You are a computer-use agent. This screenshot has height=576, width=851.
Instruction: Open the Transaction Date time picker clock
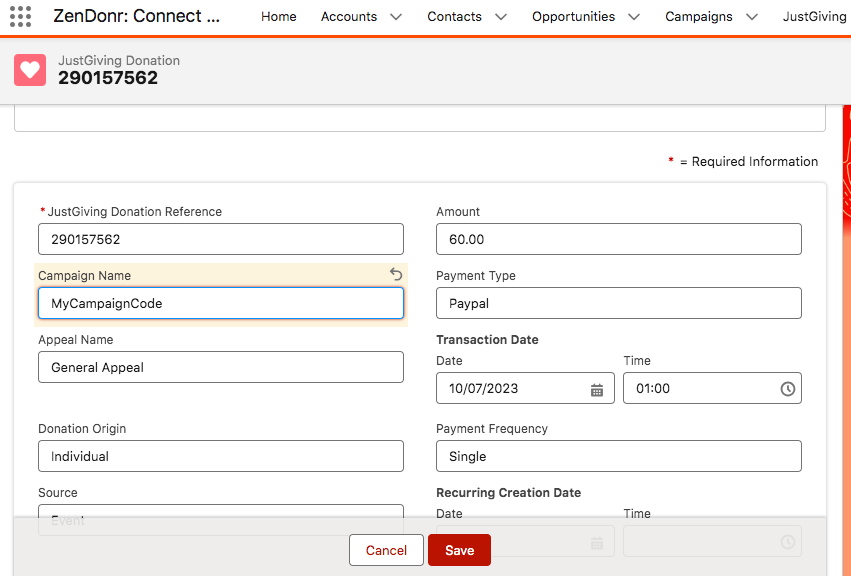click(788, 389)
